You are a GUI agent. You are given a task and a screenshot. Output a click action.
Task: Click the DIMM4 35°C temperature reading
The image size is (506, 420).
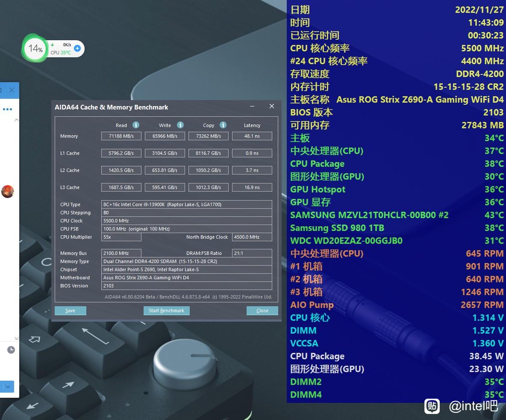(x=494, y=394)
